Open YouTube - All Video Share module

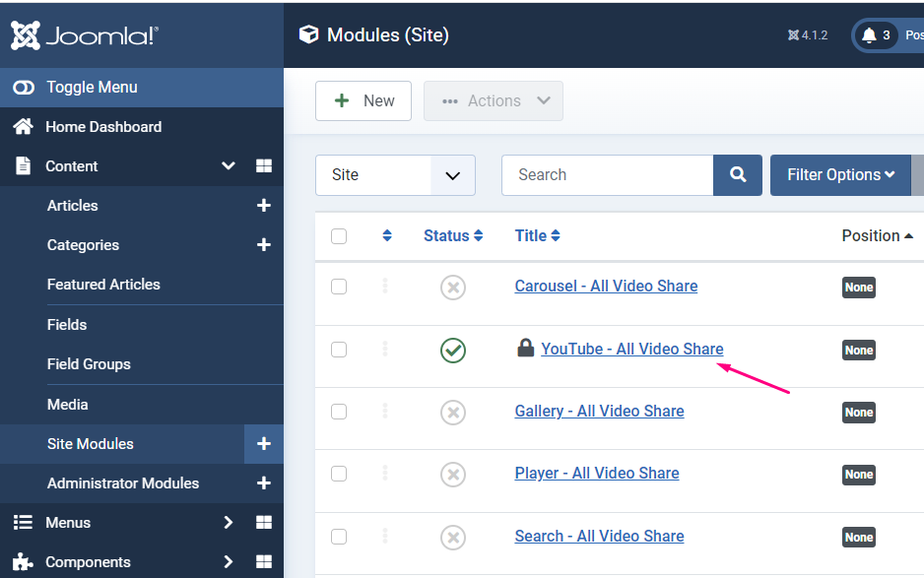631,349
